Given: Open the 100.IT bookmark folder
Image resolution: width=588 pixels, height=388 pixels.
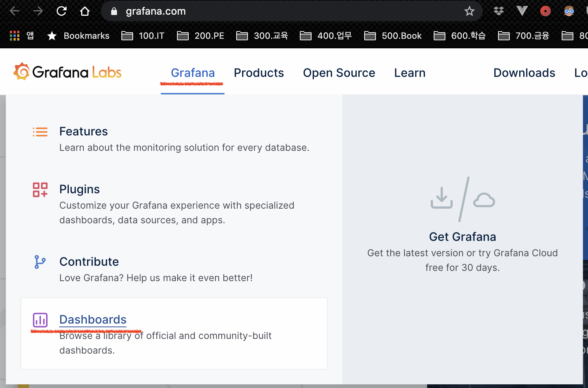Looking at the screenshot, I should coord(143,36).
